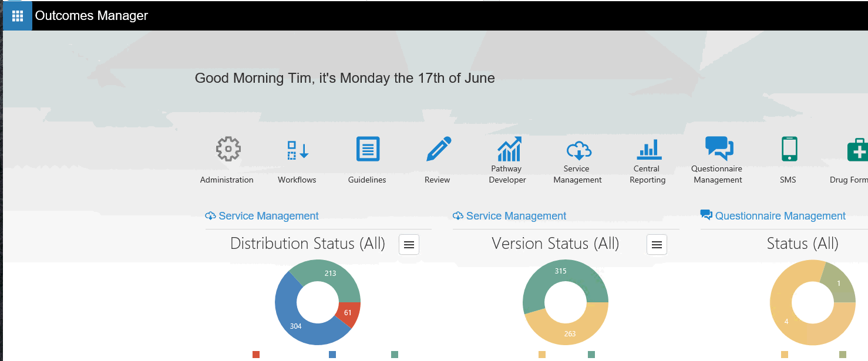The image size is (868, 361).
Task: Open the app launcher grid icon
Action: point(18,16)
